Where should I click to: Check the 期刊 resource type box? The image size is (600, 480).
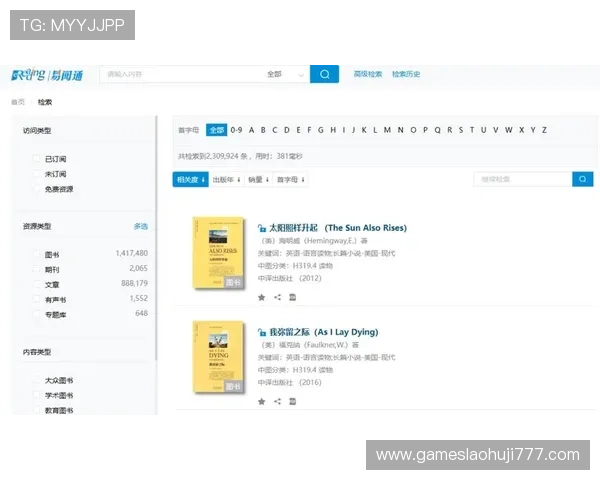point(37,269)
